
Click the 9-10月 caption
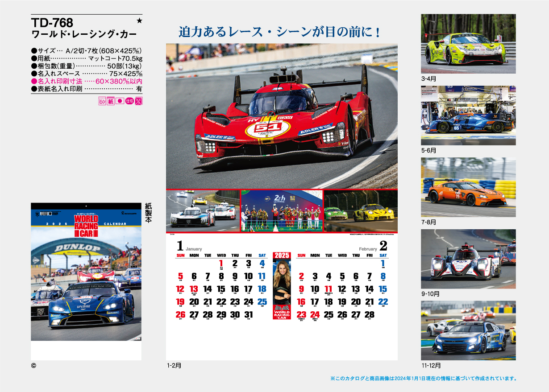coord(430,294)
